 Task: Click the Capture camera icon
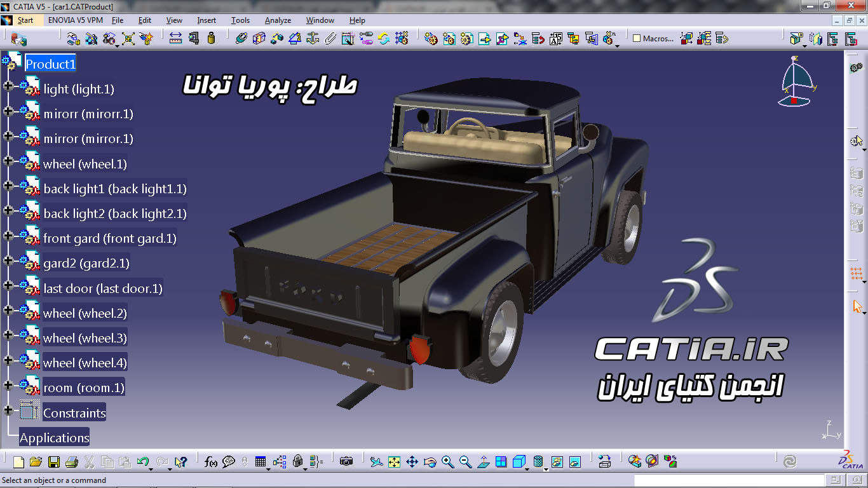point(346,462)
